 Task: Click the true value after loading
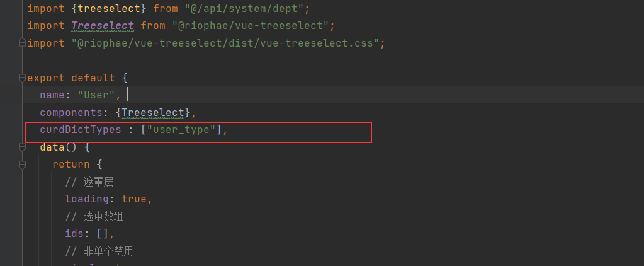pos(133,199)
